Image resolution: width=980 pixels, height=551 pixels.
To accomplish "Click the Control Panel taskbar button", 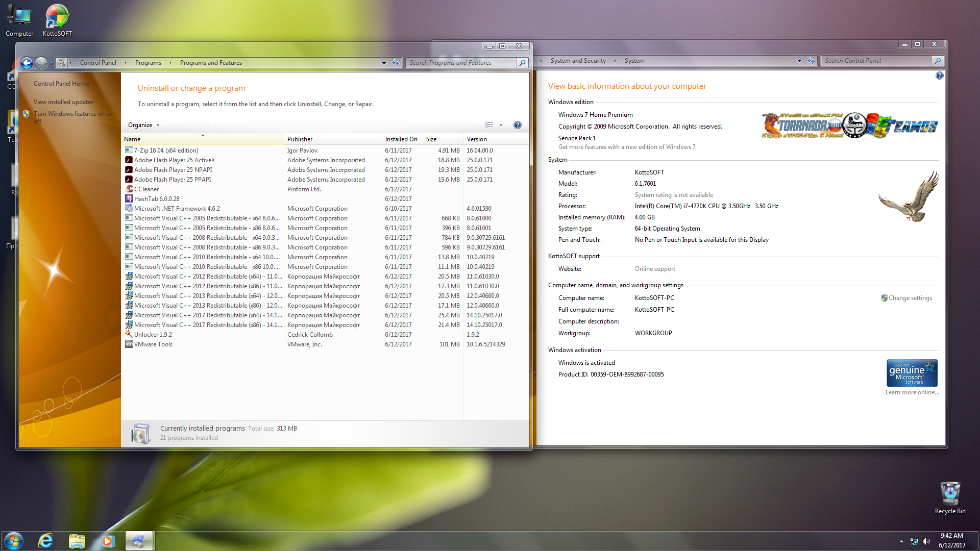I will coord(139,541).
